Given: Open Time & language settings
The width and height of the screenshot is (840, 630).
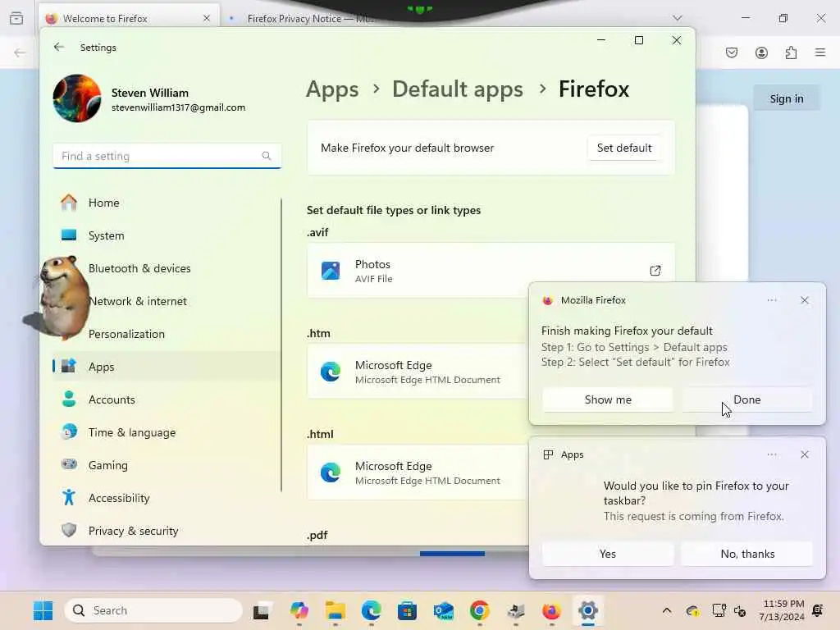Looking at the screenshot, I should pos(167,432).
